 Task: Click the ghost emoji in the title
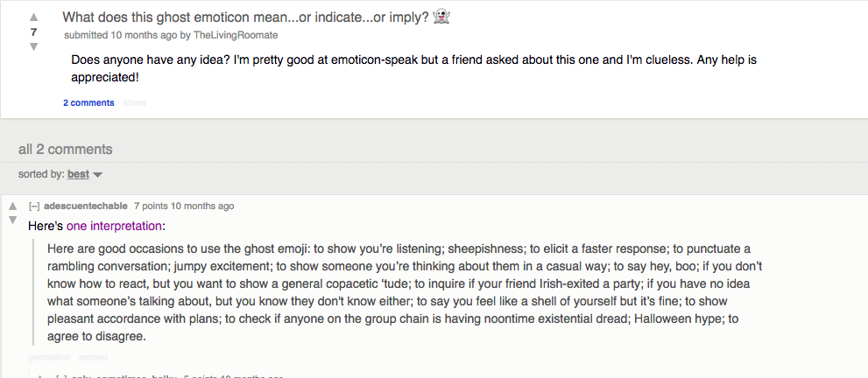441,17
